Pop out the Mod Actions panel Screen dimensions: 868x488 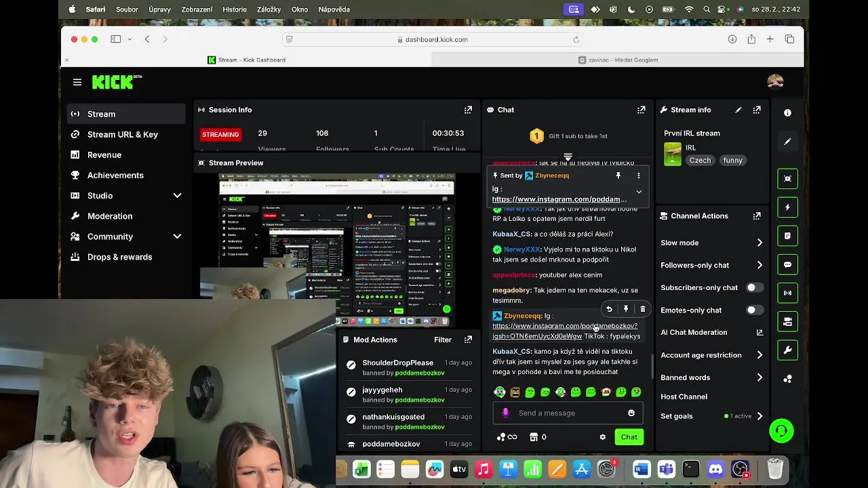tap(468, 340)
